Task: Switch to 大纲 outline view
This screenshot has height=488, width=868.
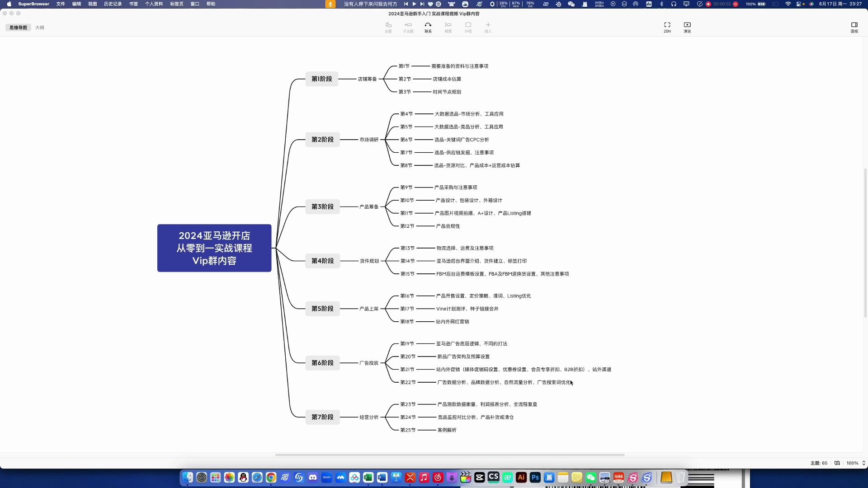Action: pyautogui.click(x=40, y=28)
